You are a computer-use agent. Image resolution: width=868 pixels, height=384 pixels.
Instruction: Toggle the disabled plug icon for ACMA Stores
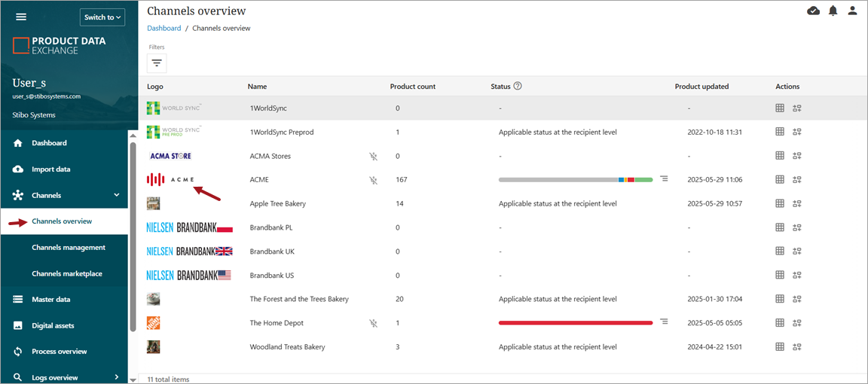tap(373, 157)
